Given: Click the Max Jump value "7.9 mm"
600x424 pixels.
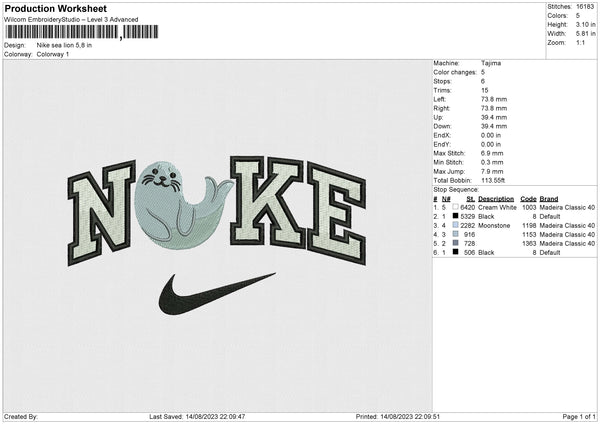Looking at the screenshot, I should [x=492, y=171].
